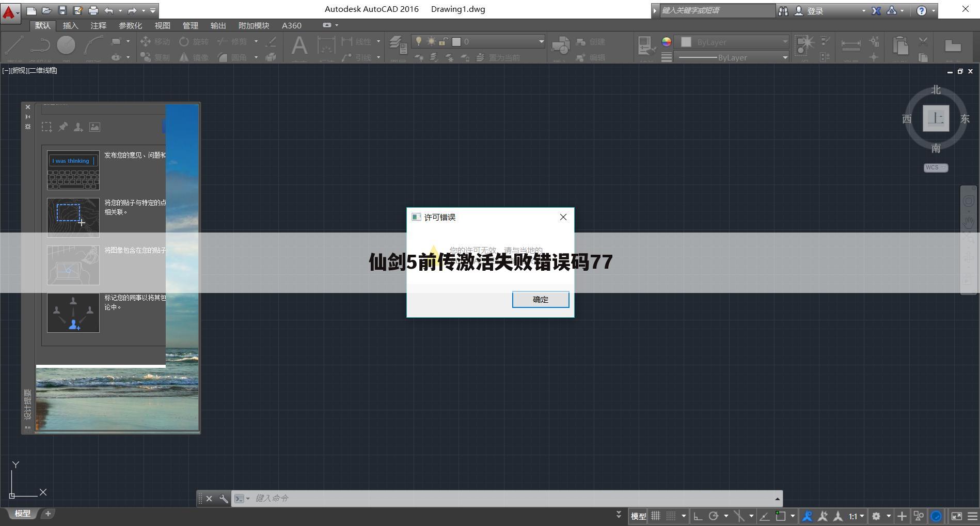Open the 1:1 annotation scale dropdown
Screen dimensions: 980x526
tap(856, 516)
